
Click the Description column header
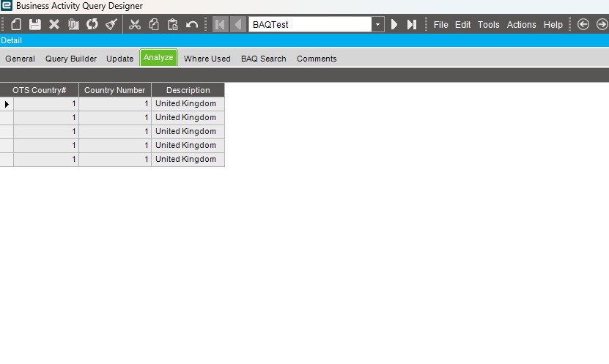188,90
